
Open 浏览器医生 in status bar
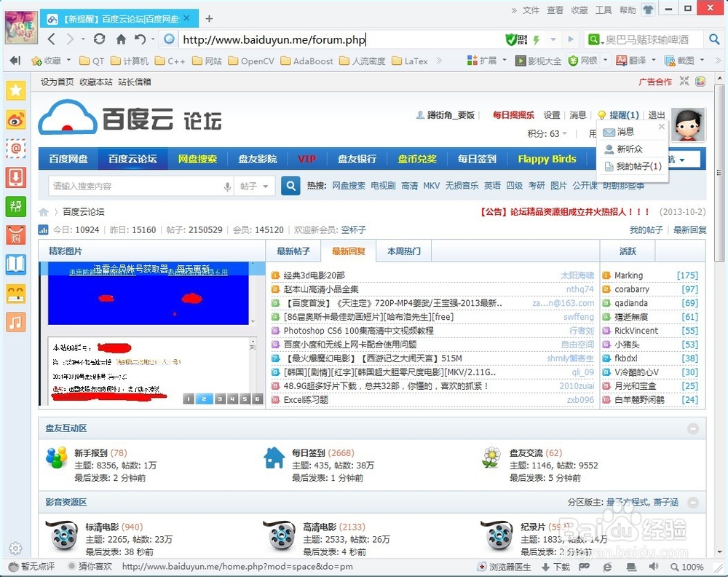point(505,567)
